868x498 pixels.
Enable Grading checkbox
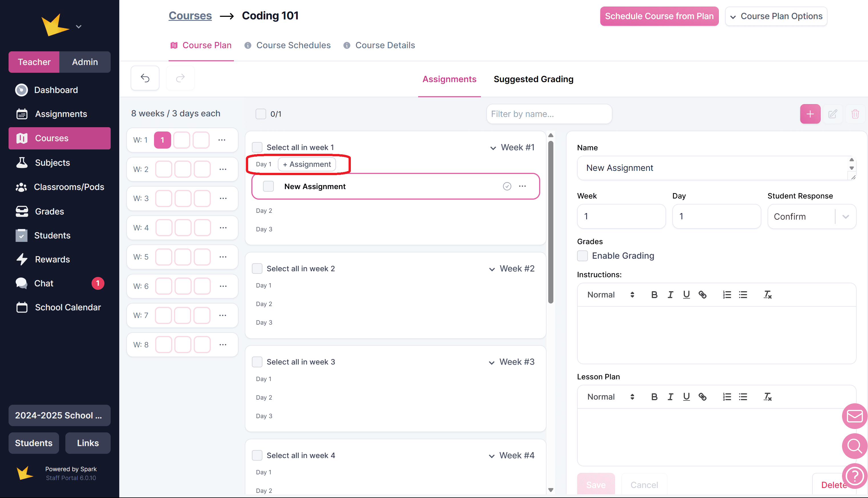[x=582, y=256]
